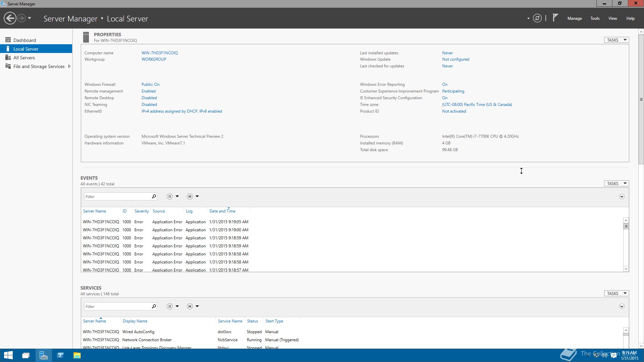Click the File and Storage Services icon
644x362 pixels.
click(8, 66)
